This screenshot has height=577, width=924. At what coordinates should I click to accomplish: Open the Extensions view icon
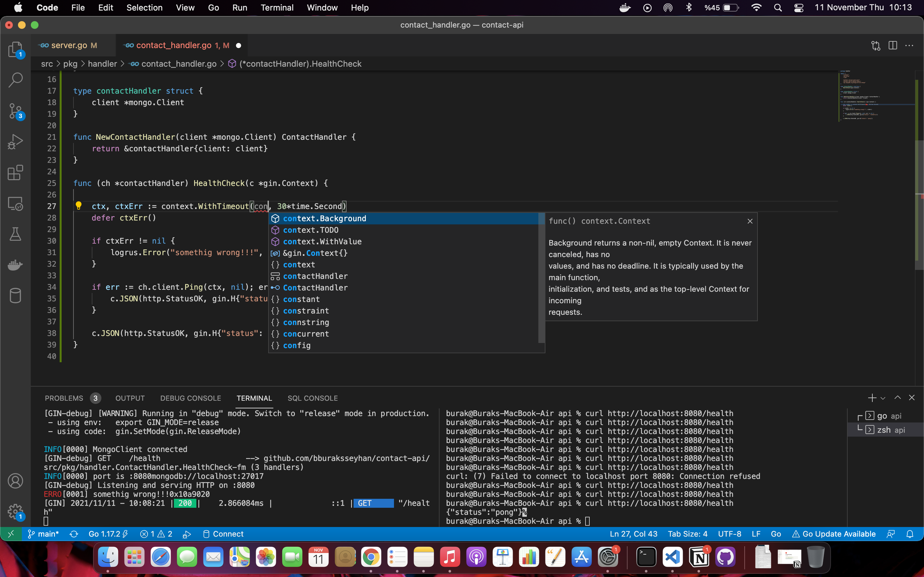pos(15,172)
